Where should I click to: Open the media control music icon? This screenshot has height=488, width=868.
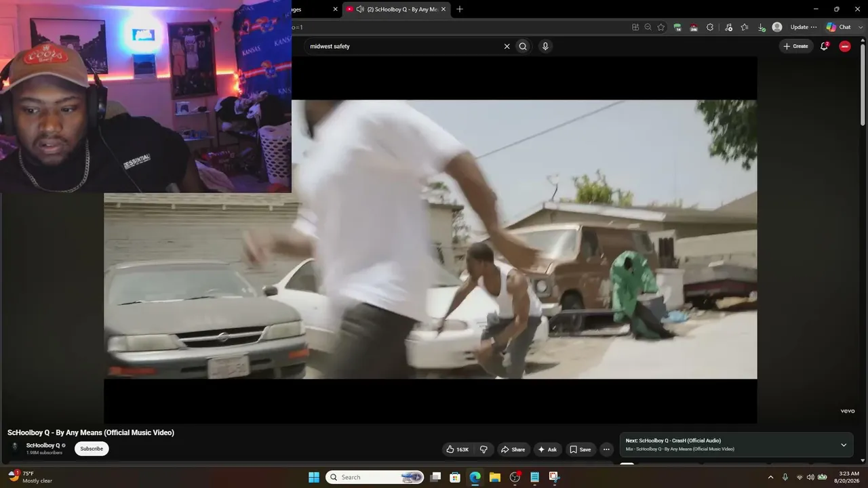728,27
